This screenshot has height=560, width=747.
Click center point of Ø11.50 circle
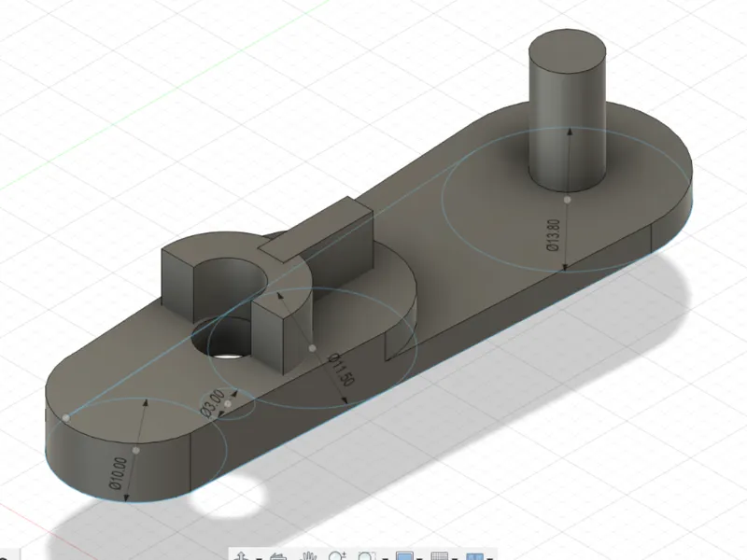[x=312, y=348]
